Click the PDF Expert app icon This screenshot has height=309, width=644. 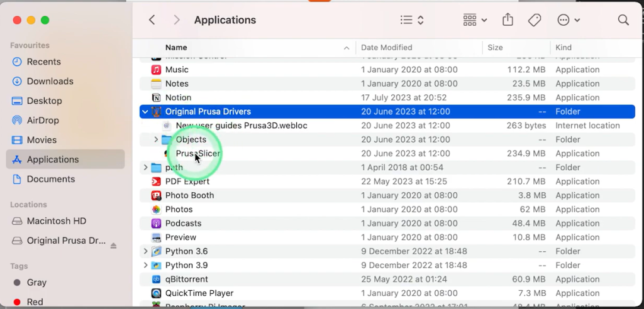click(157, 182)
